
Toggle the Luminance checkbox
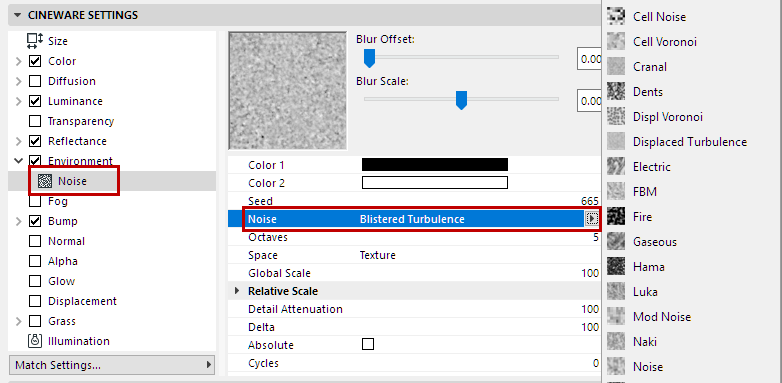(x=35, y=101)
